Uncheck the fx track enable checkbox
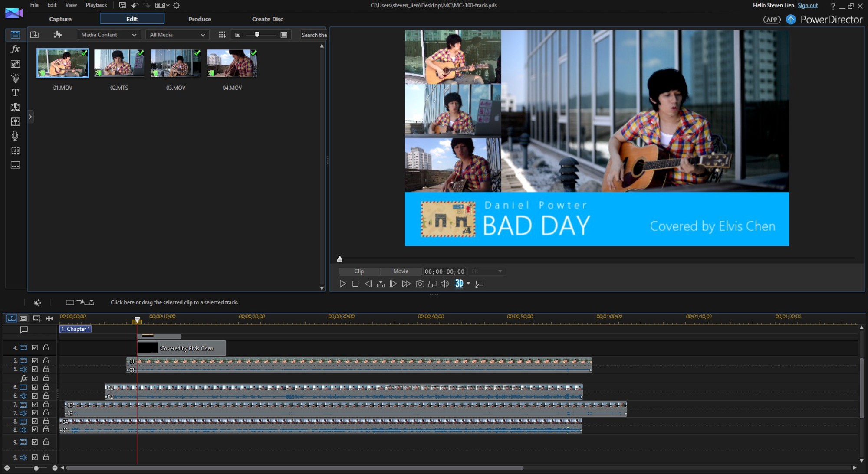This screenshot has width=868, height=474. pos(35,378)
